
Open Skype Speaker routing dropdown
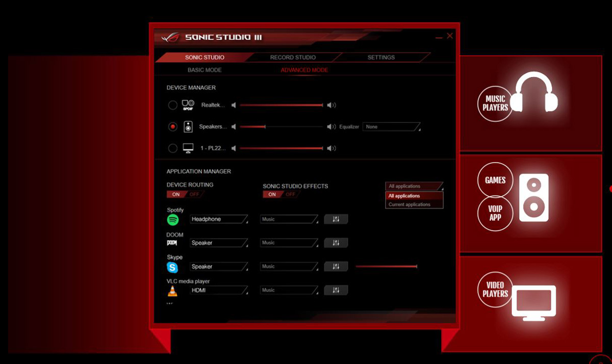pyautogui.click(x=219, y=266)
